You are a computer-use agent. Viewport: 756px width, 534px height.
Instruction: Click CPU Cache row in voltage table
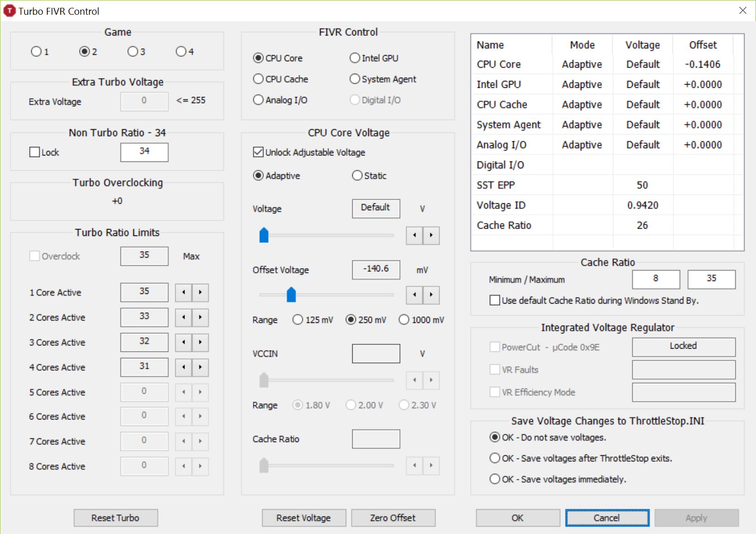click(607, 105)
